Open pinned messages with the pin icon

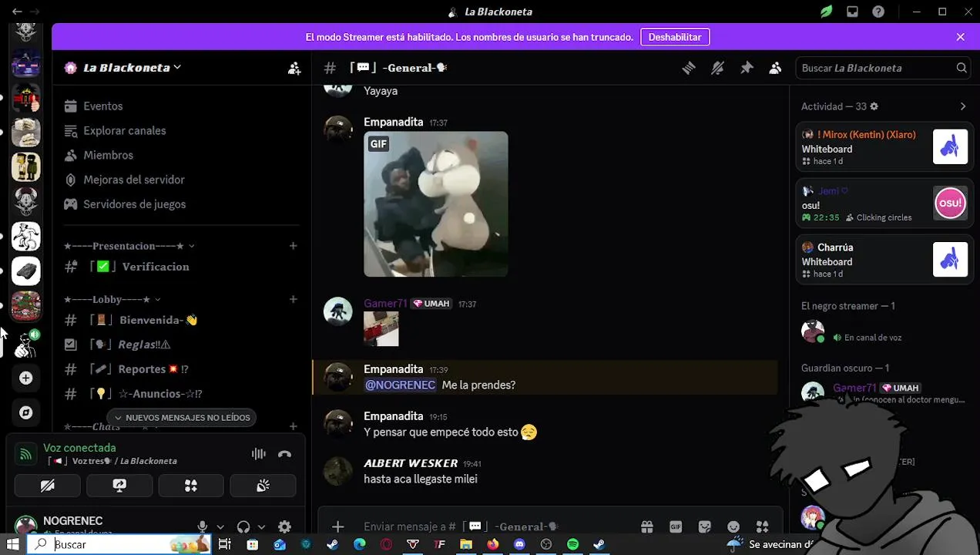(747, 68)
